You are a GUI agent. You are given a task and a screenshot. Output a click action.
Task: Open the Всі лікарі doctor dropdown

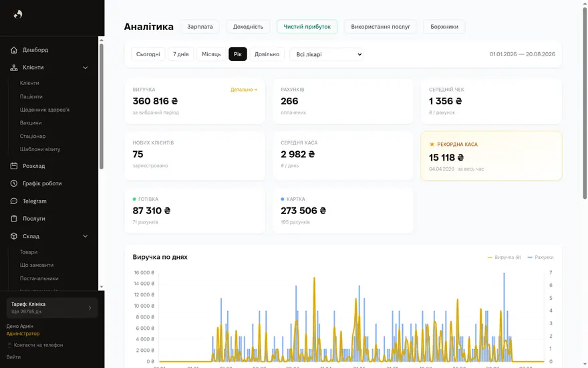pyautogui.click(x=326, y=54)
